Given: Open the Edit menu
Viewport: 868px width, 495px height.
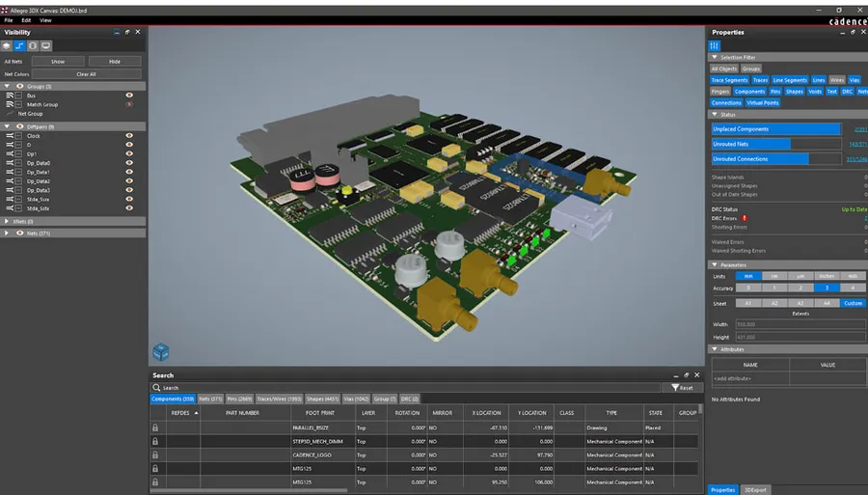Looking at the screenshot, I should pos(26,20).
